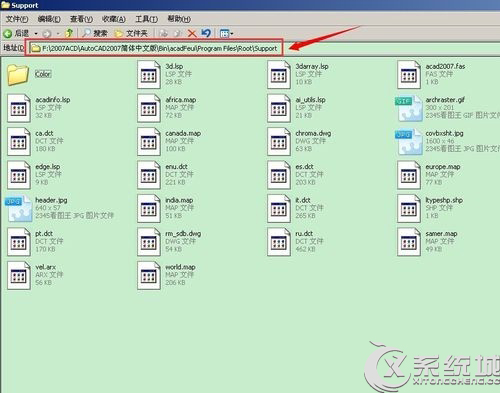Select the covbxsht.jpg JPG image icon
Screen dimensions: 500x393
tap(409, 142)
